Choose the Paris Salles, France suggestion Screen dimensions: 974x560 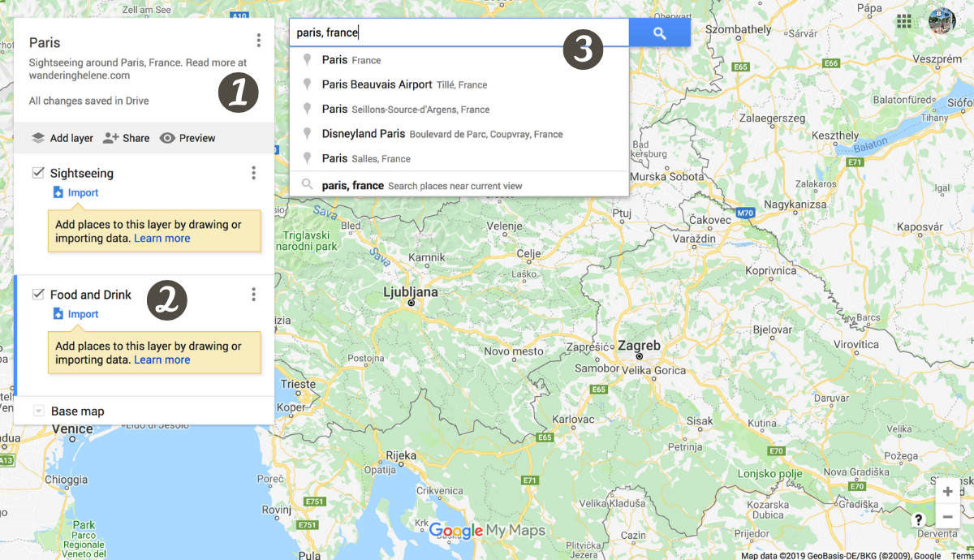(459, 158)
